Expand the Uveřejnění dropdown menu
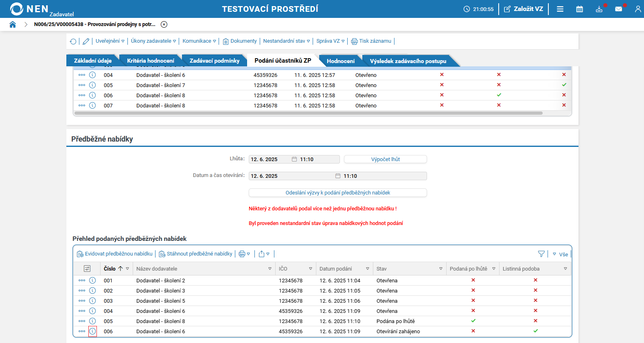 (110, 41)
